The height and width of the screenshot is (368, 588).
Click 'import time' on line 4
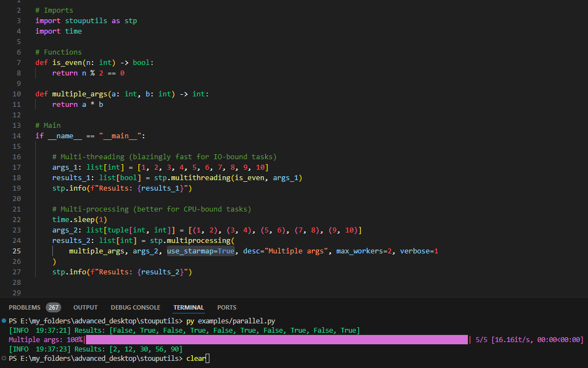[58, 31]
